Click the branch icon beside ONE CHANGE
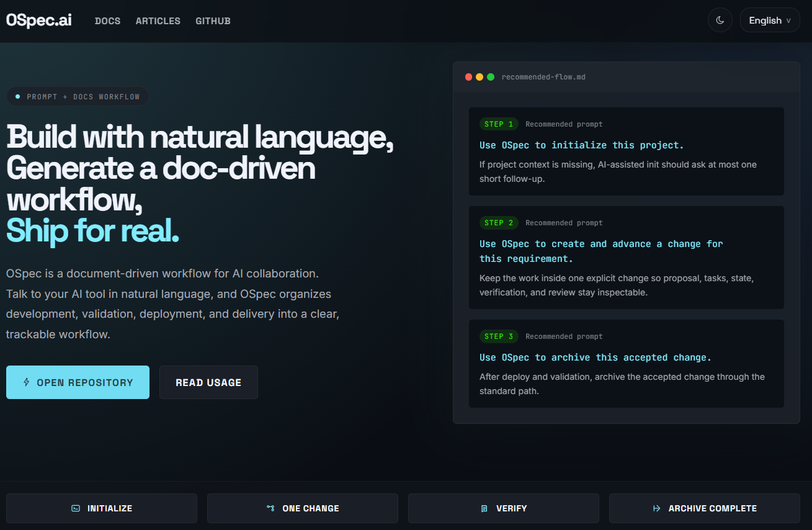The image size is (812, 530). (270, 508)
